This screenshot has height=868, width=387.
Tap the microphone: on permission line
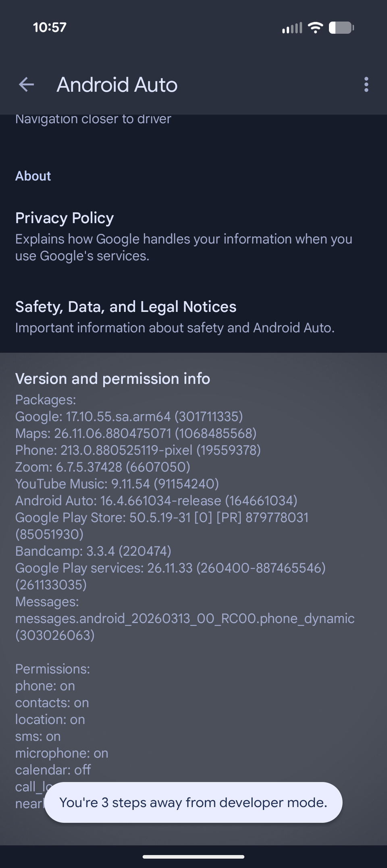coord(62,753)
